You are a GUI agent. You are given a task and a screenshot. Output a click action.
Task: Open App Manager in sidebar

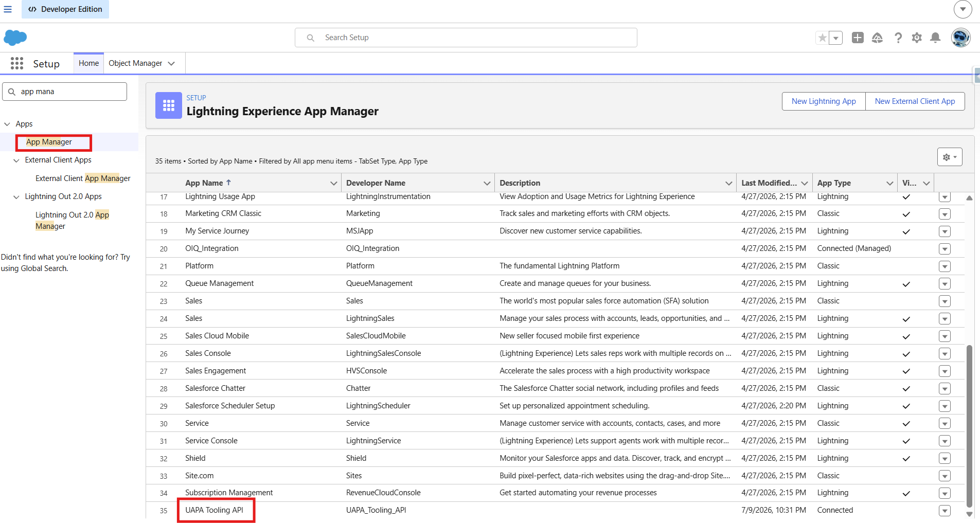coord(49,142)
